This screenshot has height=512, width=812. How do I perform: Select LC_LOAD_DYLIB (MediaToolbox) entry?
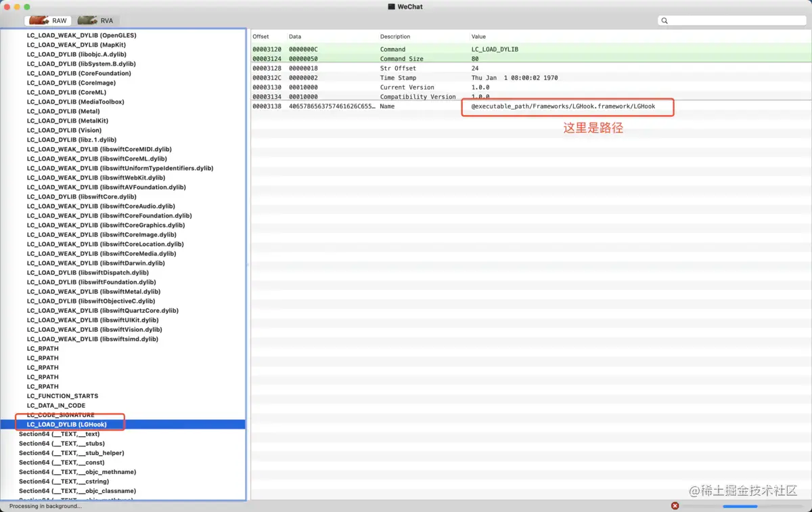[x=76, y=102]
